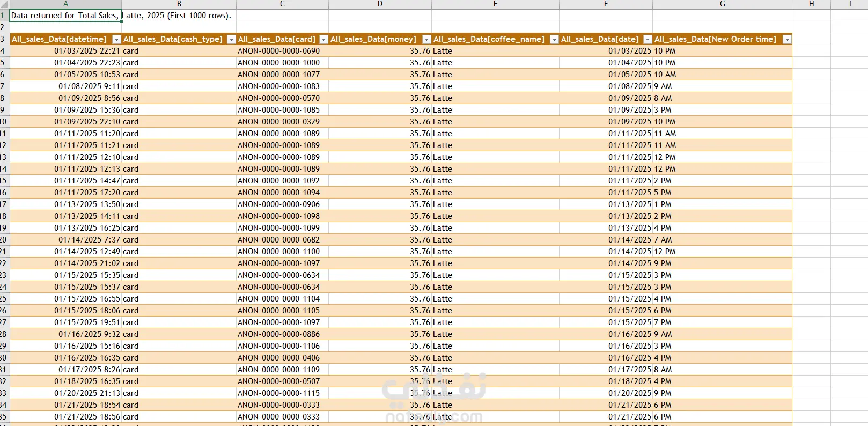Open the cash_type column filter dropdown
Viewport: 868px width, 426px height.
pyautogui.click(x=231, y=39)
